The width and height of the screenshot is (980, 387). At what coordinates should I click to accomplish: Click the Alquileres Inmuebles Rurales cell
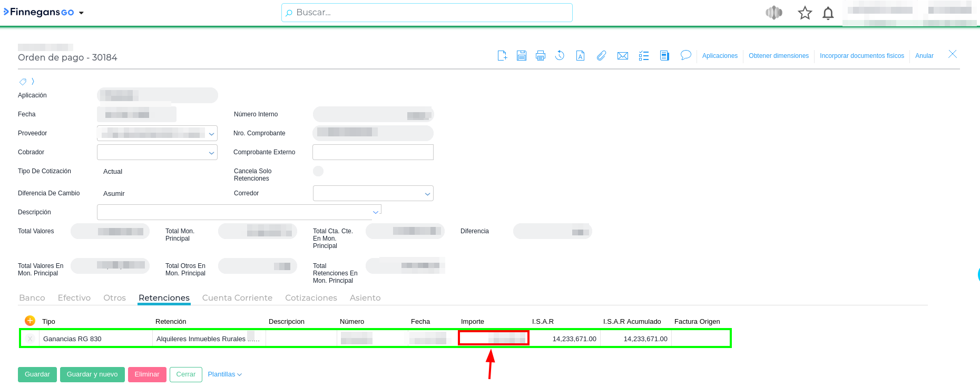tap(209, 339)
